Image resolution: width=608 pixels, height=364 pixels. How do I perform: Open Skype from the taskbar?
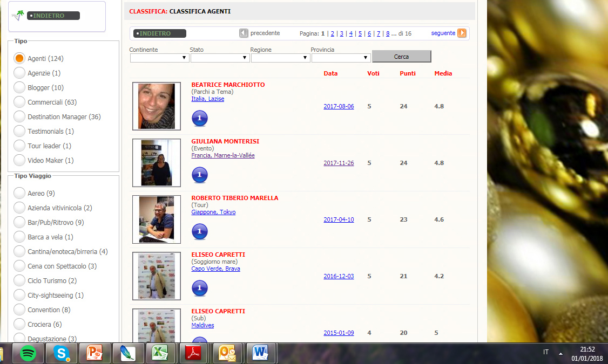(61, 353)
